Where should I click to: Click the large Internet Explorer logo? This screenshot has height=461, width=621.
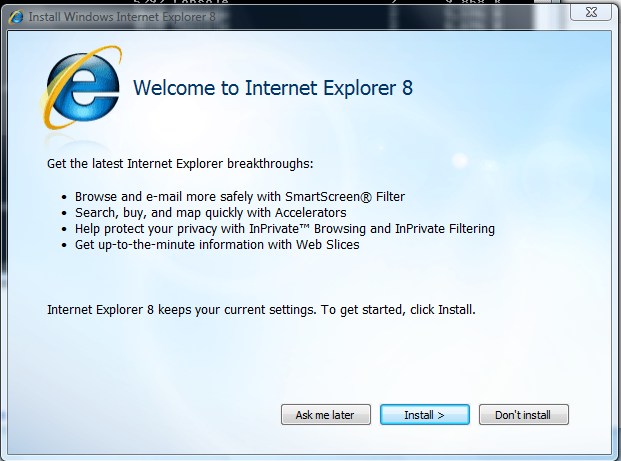[82, 88]
